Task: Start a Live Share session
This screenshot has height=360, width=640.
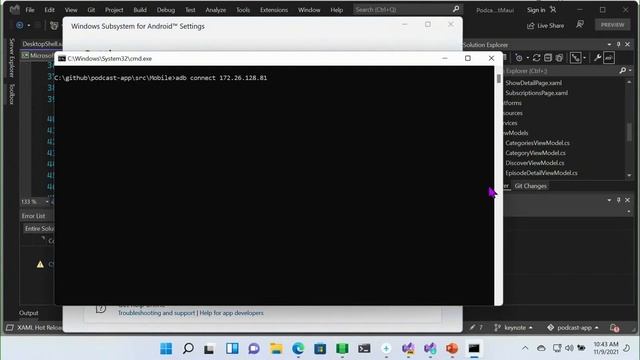Action: tap(545, 26)
